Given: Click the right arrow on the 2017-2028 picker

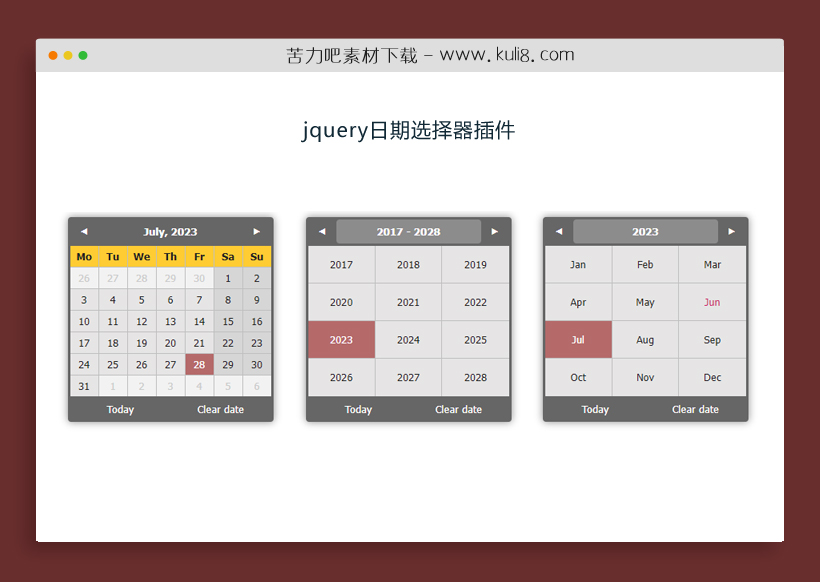Looking at the screenshot, I should (x=495, y=231).
